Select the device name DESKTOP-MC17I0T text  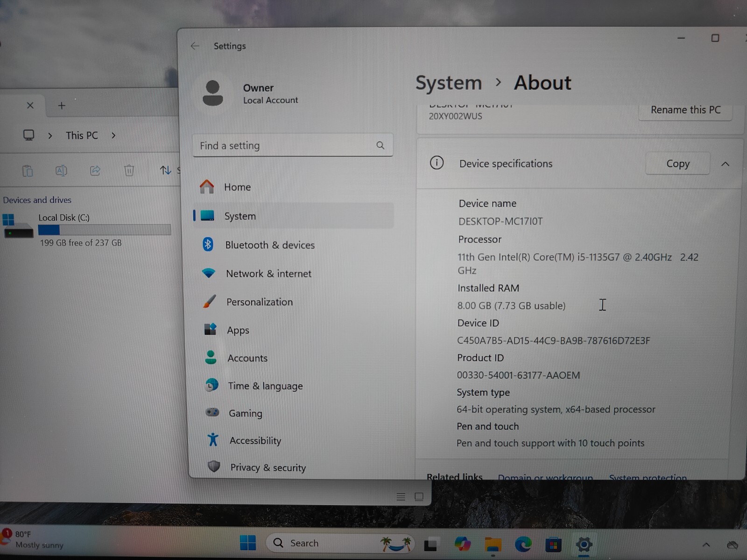tap(500, 221)
